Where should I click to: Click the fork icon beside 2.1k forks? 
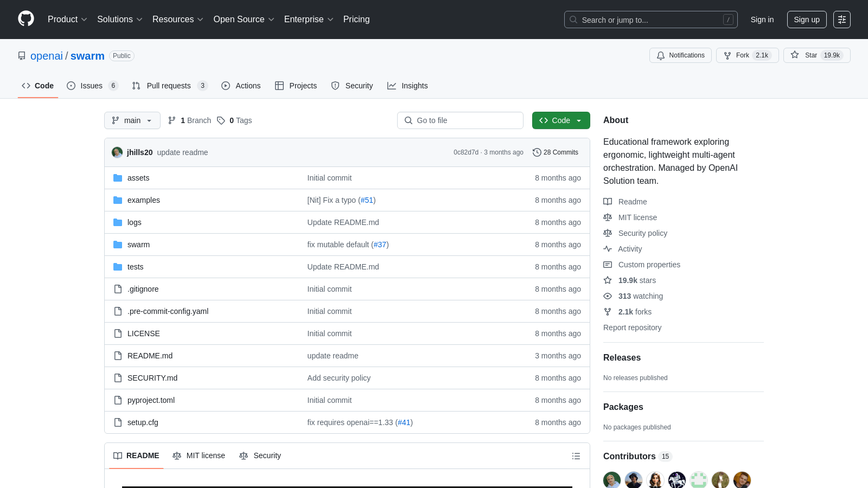coord(608,312)
